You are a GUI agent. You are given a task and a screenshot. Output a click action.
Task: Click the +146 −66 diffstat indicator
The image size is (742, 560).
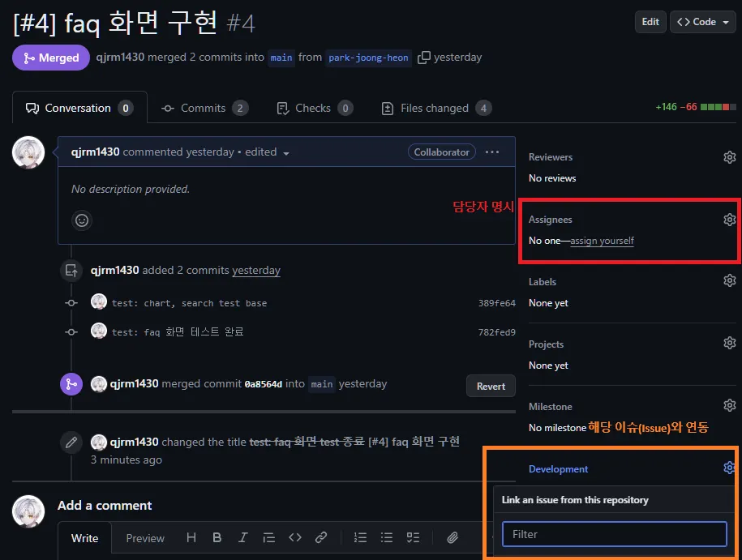(696, 107)
